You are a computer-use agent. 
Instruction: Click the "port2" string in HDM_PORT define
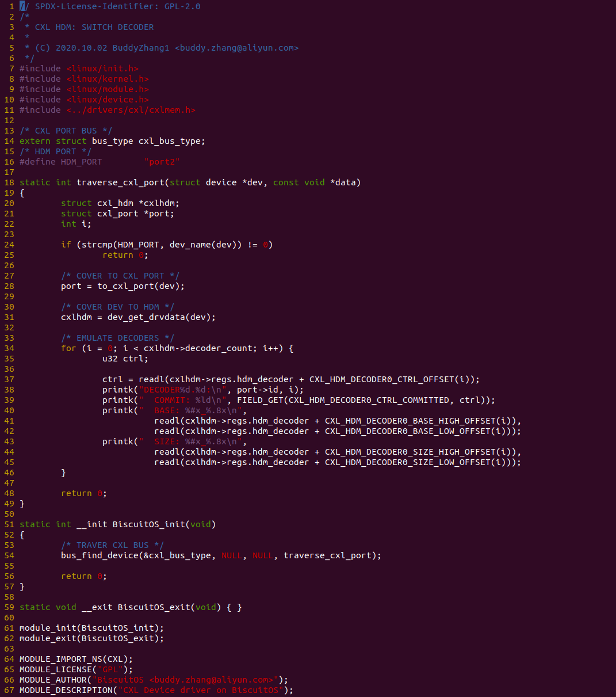pyautogui.click(x=162, y=162)
